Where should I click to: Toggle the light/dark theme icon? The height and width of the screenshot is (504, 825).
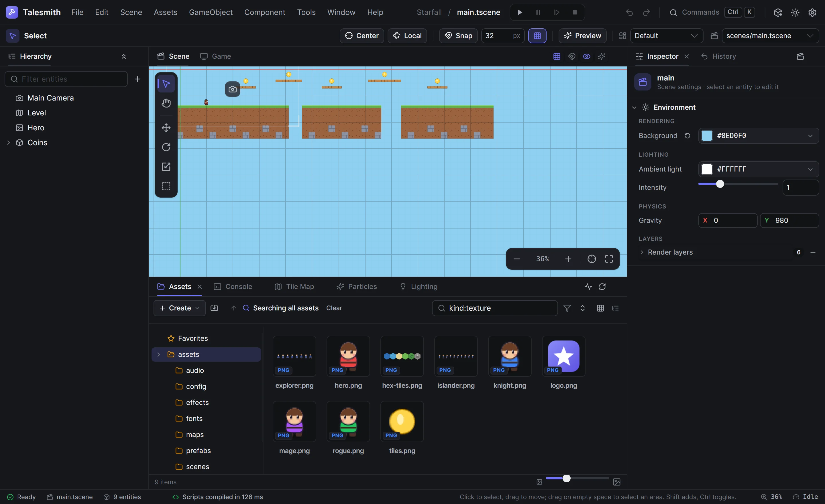[795, 12]
